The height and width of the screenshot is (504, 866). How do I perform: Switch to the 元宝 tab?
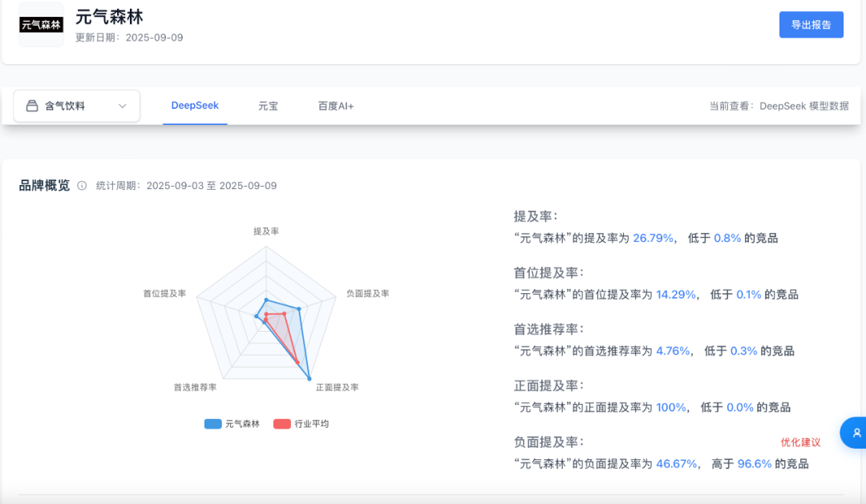(269, 106)
